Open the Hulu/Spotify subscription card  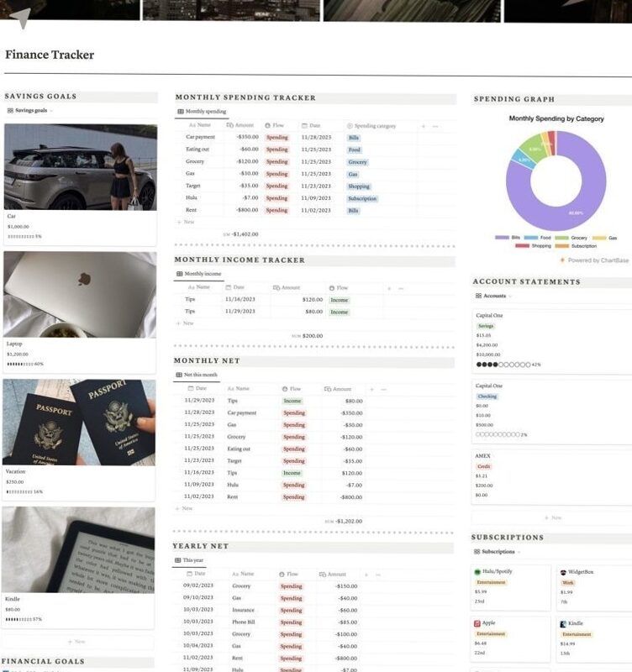511,587
